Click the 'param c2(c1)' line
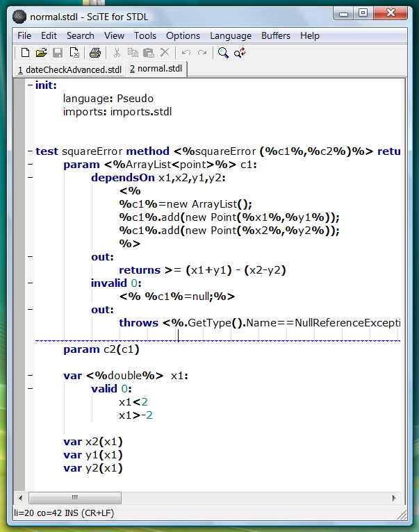Screen dimensions: 419x532 (101, 349)
